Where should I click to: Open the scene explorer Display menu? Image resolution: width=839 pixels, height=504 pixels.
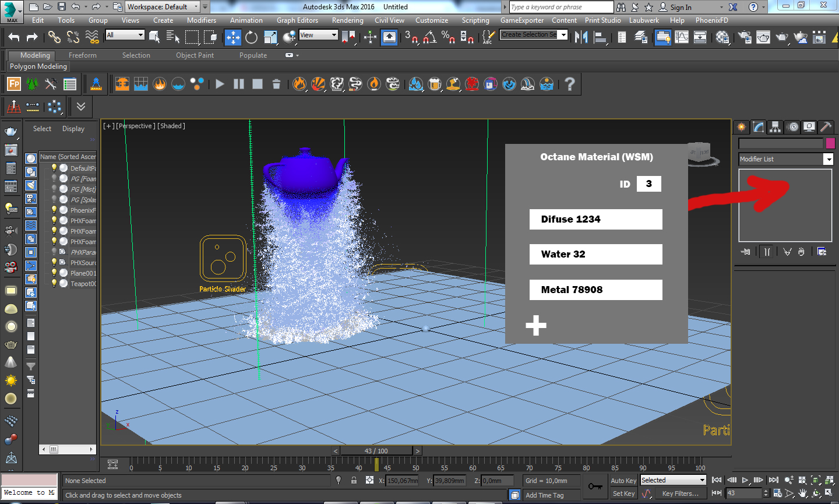[x=73, y=129]
